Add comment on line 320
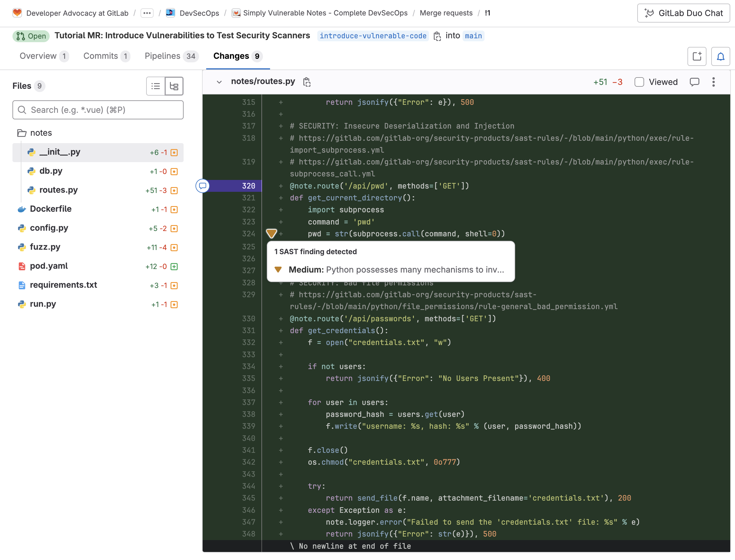Viewport: 735px width, 560px height. pyautogui.click(x=202, y=186)
